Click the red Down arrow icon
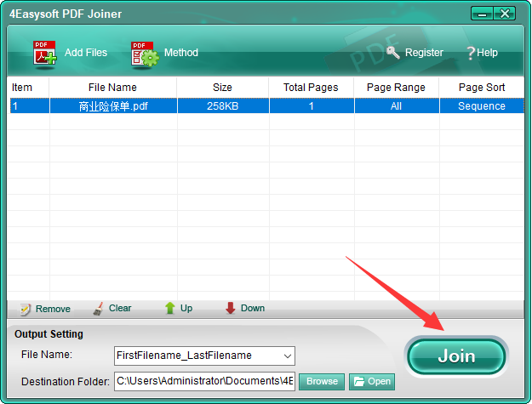532x404 pixels. (231, 308)
